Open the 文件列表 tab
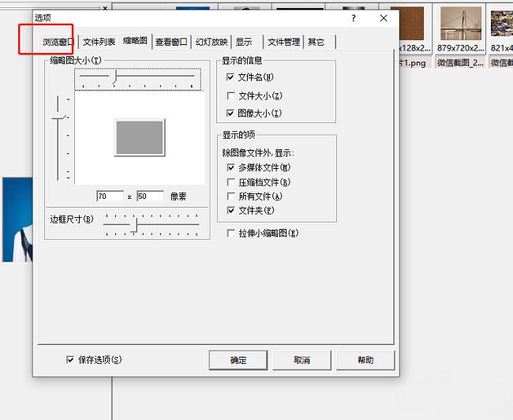 pos(99,42)
